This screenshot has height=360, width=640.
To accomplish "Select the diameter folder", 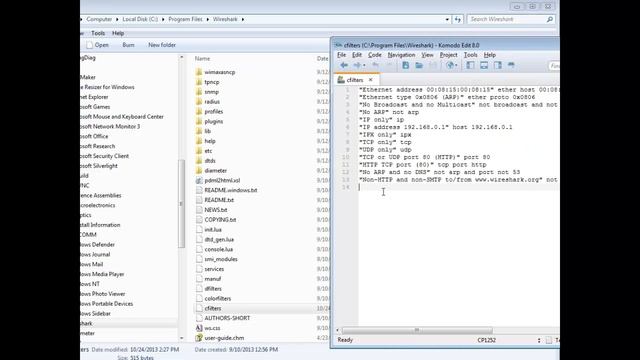I will click(216, 171).
